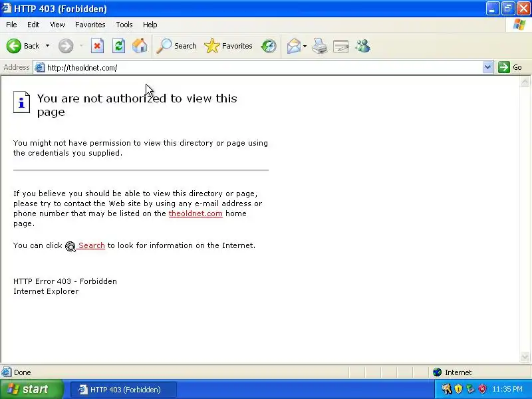Open the Favorites star toolbar button
This screenshot has height=399, width=532.
(x=228, y=46)
